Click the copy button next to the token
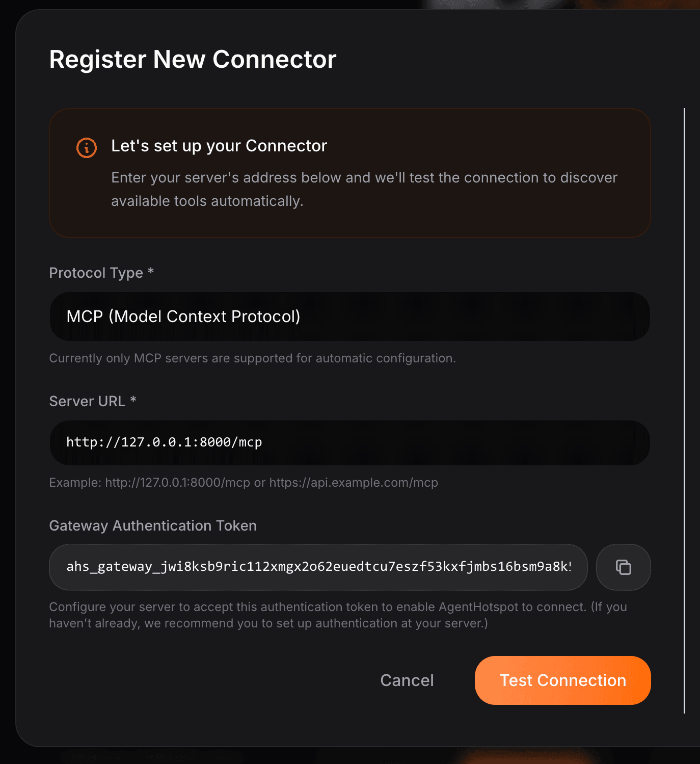The width and height of the screenshot is (700, 764). pyautogui.click(x=623, y=567)
